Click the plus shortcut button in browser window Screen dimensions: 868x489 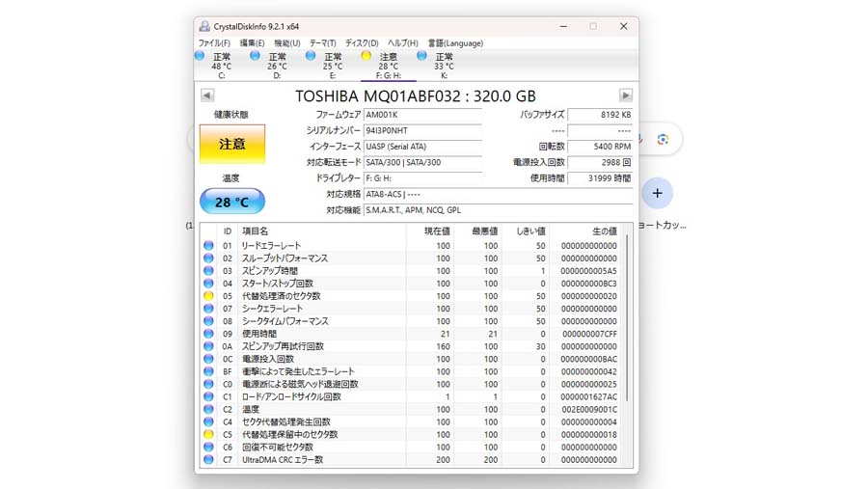657,193
